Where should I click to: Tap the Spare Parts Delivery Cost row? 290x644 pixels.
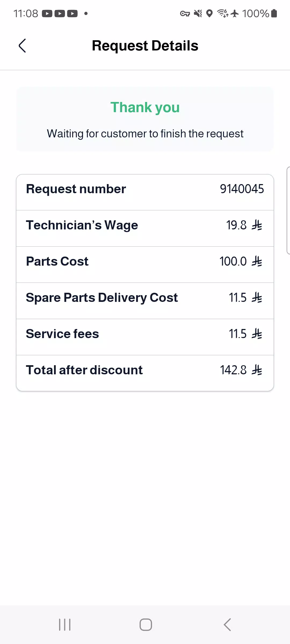(145, 301)
